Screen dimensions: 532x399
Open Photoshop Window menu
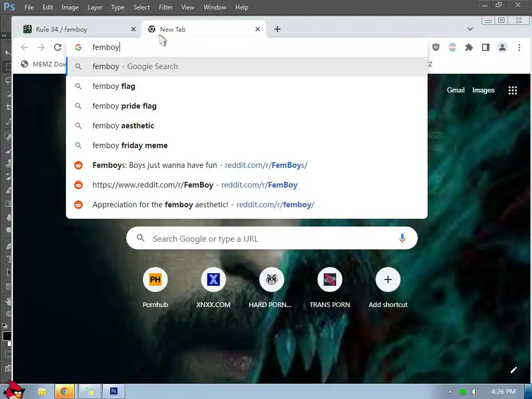pyautogui.click(x=215, y=7)
